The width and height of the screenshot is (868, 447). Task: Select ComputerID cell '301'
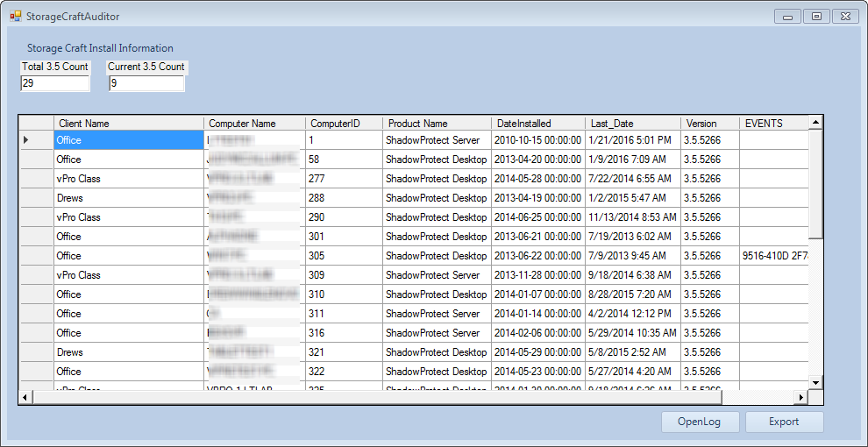(x=344, y=237)
